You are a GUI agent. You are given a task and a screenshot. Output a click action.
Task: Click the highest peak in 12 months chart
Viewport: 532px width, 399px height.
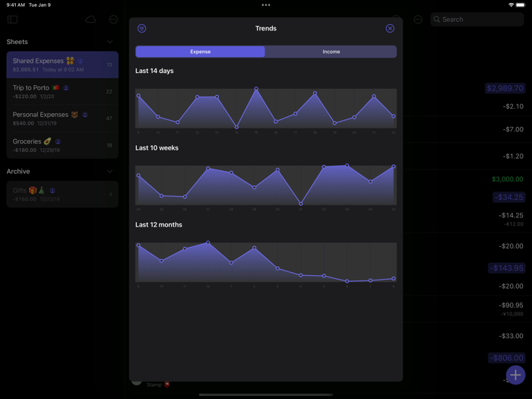(208, 242)
